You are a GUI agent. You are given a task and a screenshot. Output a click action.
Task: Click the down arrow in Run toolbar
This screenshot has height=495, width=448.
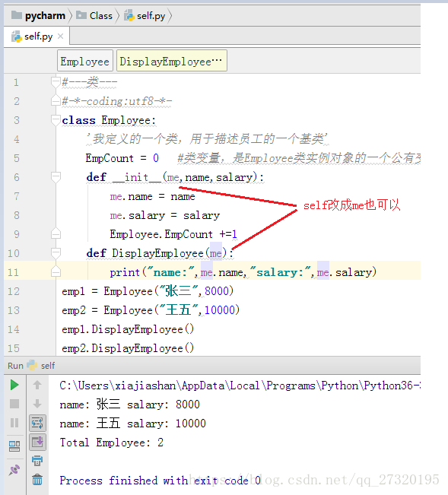[x=37, y=404]
